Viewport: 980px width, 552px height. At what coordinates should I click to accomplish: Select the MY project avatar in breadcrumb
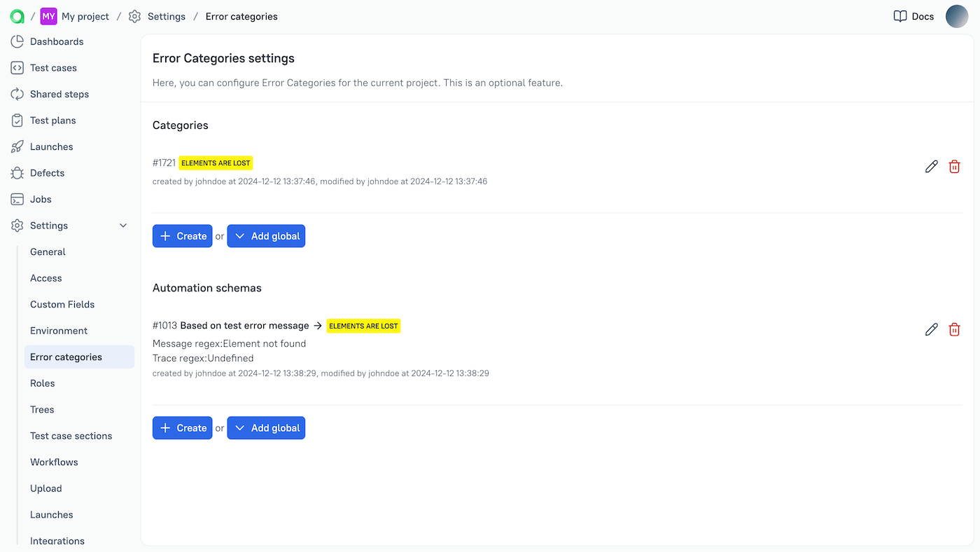[x=48, y=16]
